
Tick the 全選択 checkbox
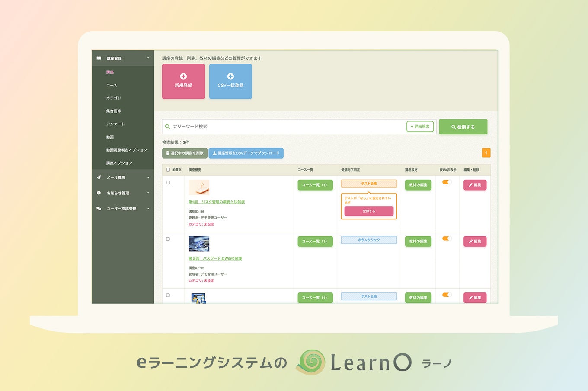pos(168,170)
